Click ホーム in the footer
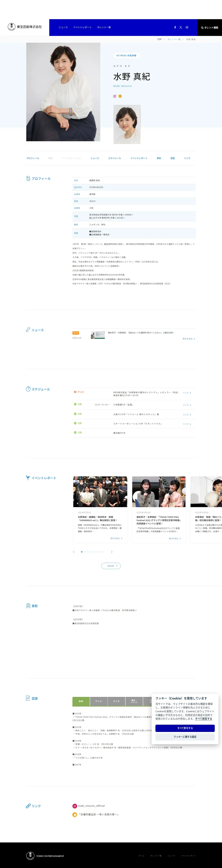This screenshot has width=222, height=868. [141, 856]
